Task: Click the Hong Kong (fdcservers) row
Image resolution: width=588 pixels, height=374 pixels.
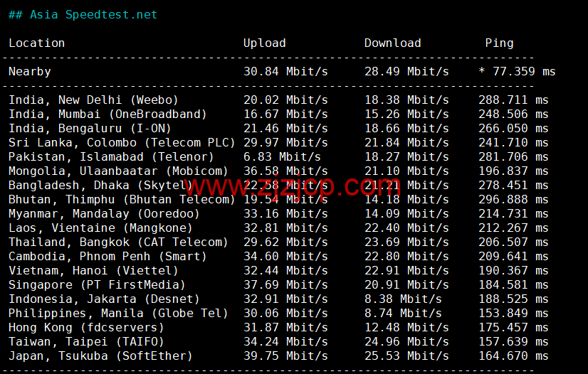Action: pyautogui.click(x=86, y=327)
